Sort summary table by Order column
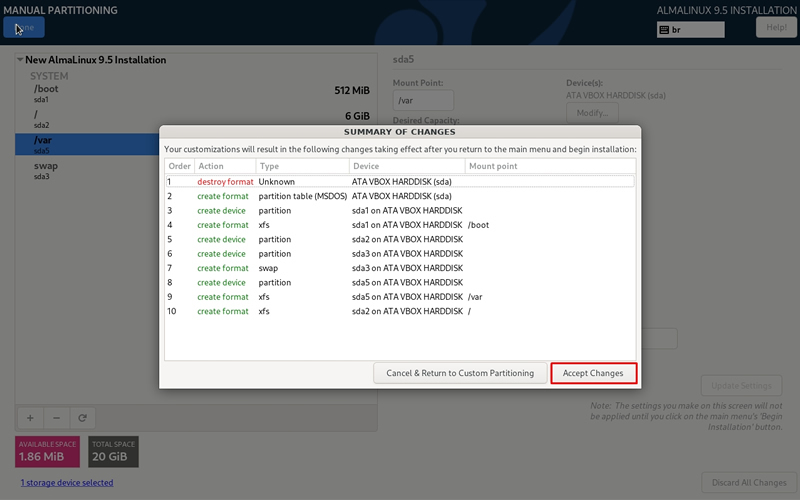Viewport: 800px width, 500px height. click(x=180, y=166)
